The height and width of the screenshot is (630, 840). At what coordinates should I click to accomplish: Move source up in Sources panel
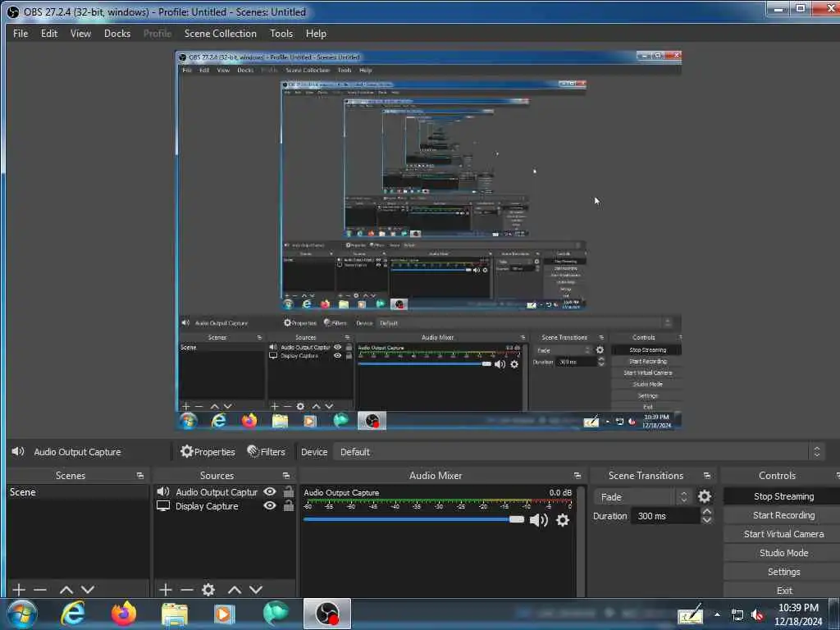click(x=235, y=590)
